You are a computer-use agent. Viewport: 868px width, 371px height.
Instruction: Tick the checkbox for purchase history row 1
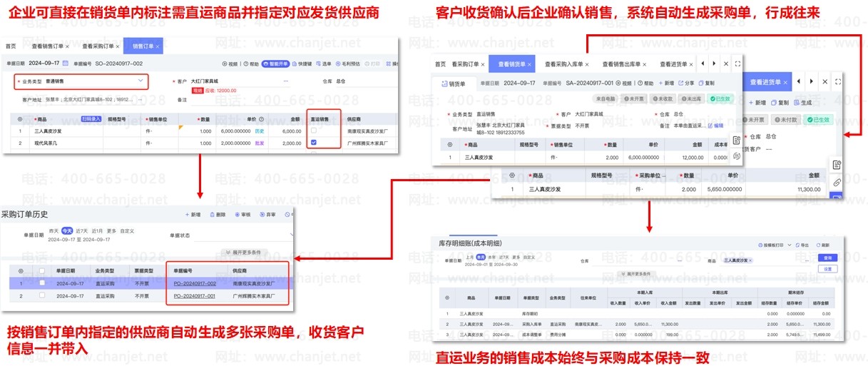coord(42,283)
